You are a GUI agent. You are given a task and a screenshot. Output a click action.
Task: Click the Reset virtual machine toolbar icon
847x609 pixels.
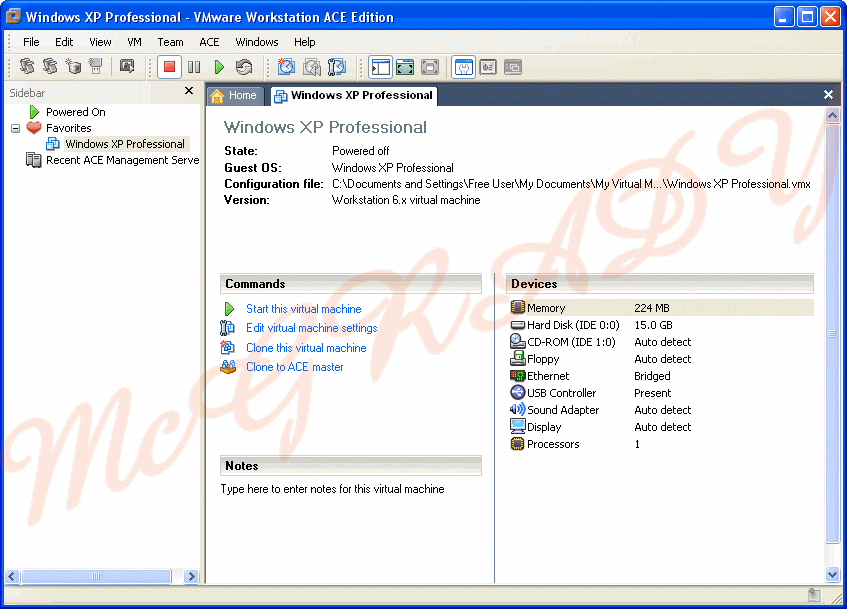244,67
